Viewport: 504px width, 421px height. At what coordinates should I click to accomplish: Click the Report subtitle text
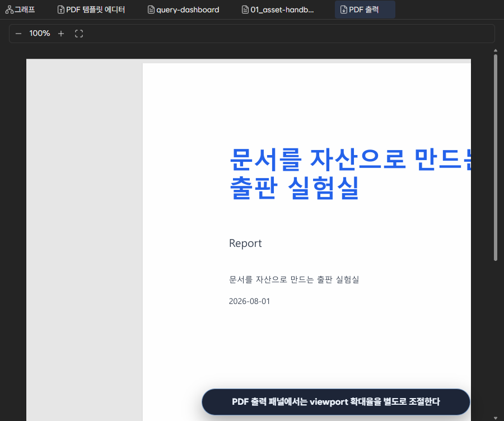pyautogui.click(x=245, y=244)
